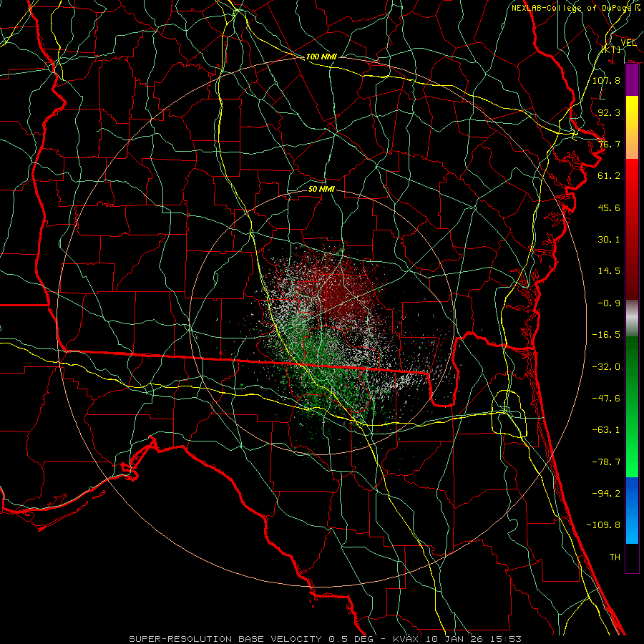Screen dimensions: 644x644
Task: Select the -109.8 velocity scale value
Action: pos(603,525)
